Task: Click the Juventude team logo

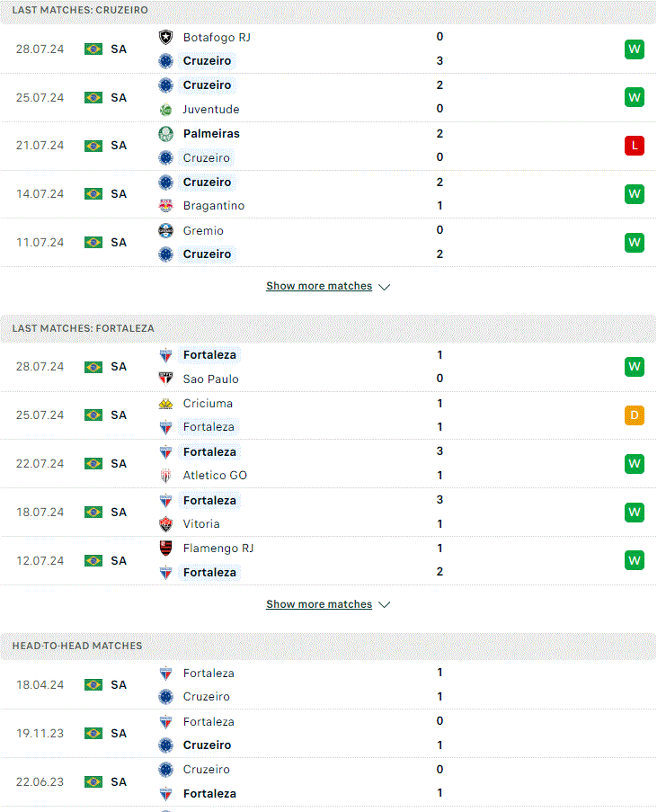Action: point(165,110)
